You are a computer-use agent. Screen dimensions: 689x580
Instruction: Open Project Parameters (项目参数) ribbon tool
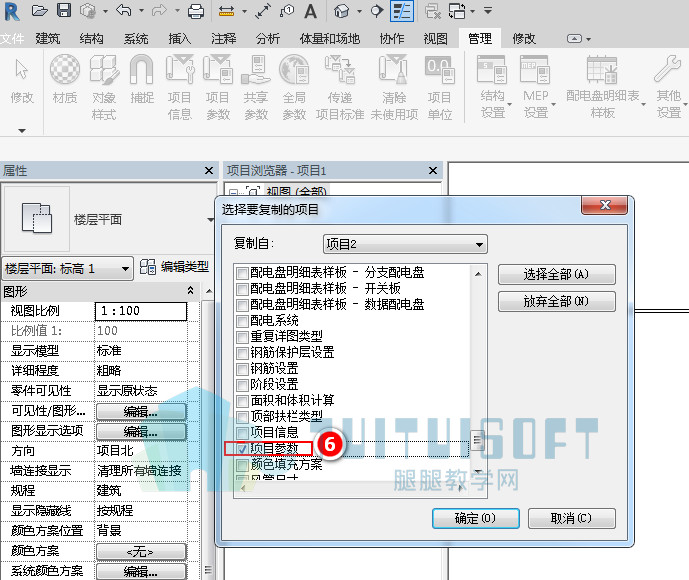218,87
